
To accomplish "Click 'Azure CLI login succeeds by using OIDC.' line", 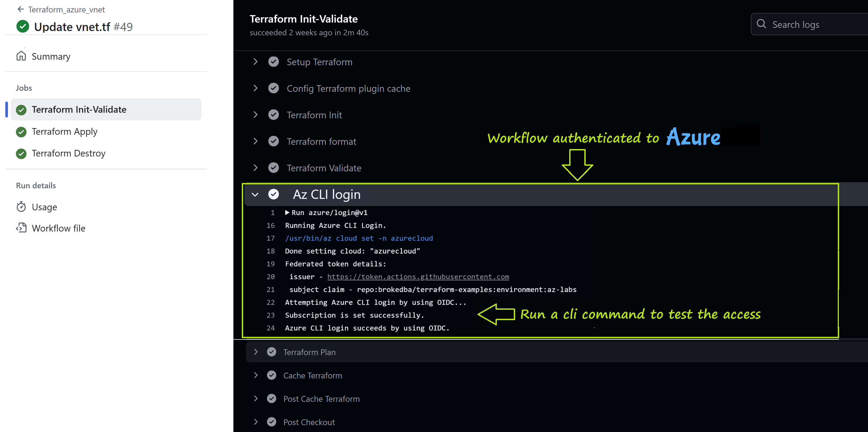I will click(367, 328).
